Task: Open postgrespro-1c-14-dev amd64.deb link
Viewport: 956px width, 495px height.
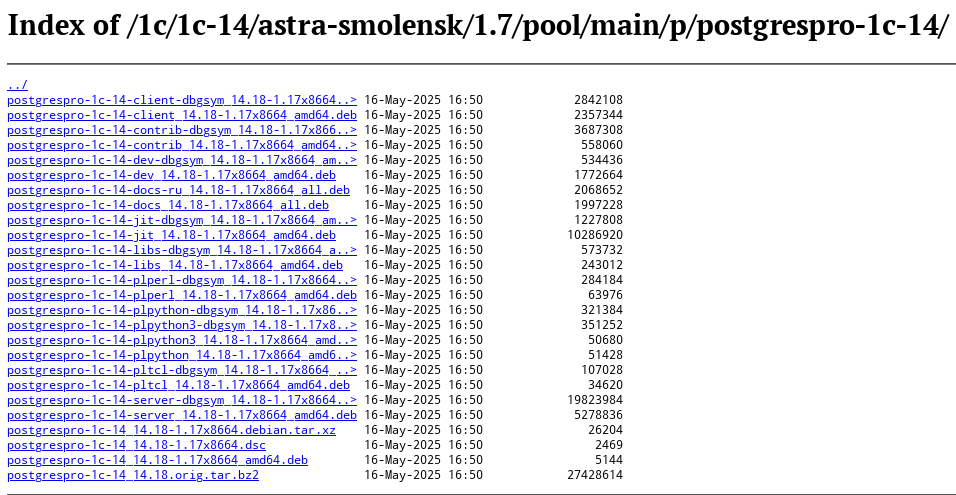Action: pyautogui.click(x=171, y=175)
